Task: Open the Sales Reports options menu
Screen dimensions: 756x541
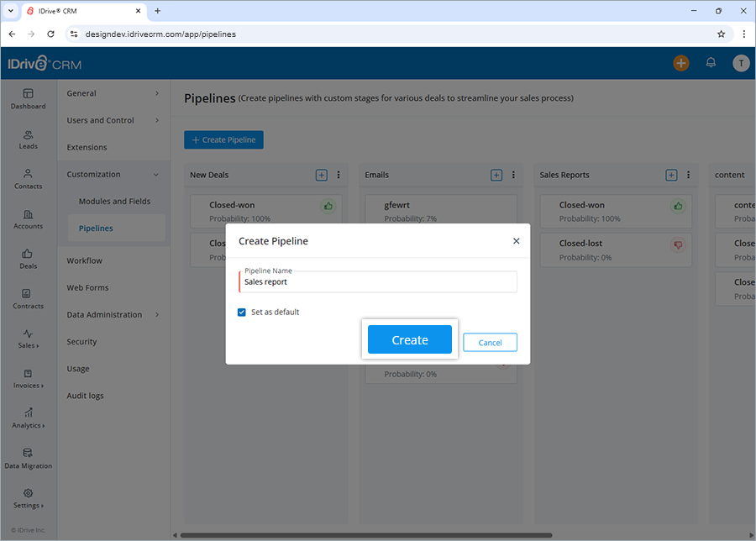Action: (688, 175)
